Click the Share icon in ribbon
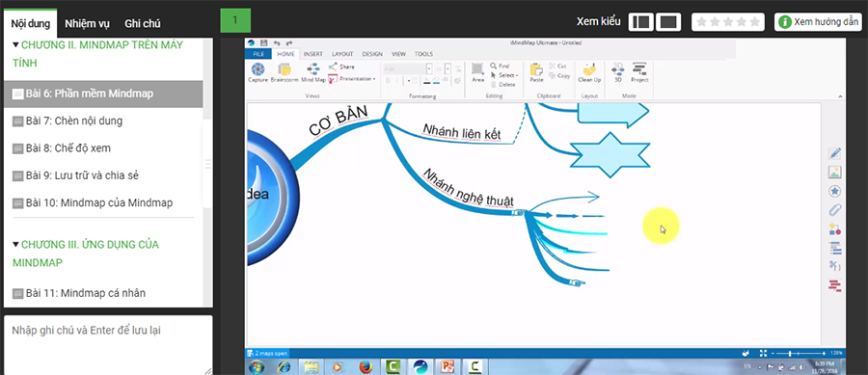This screenshot has height=375, width=868. [x=333, y=67]
